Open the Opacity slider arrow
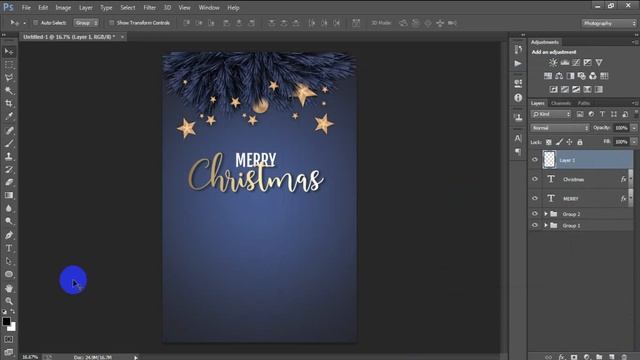This screenshot has width=640, height=360. click(634, 128)
